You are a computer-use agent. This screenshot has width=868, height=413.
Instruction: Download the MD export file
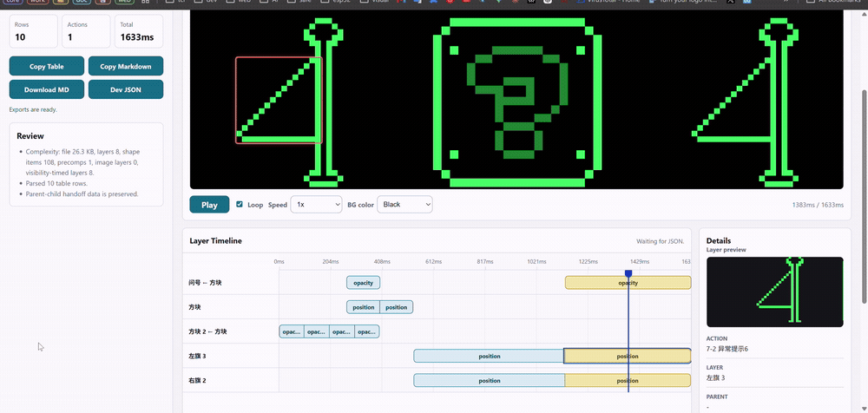pos(47,89)
